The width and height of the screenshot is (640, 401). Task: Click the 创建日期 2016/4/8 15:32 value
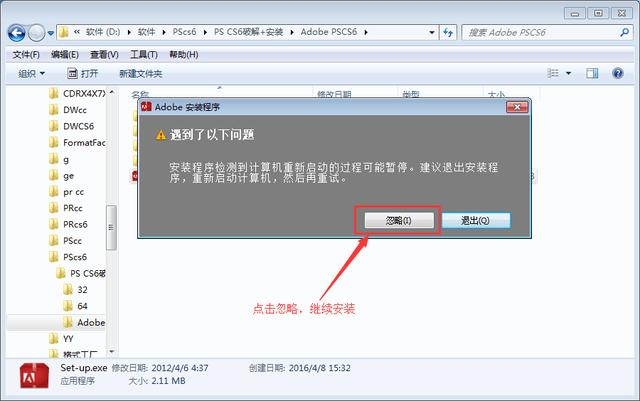coord(320,368)
